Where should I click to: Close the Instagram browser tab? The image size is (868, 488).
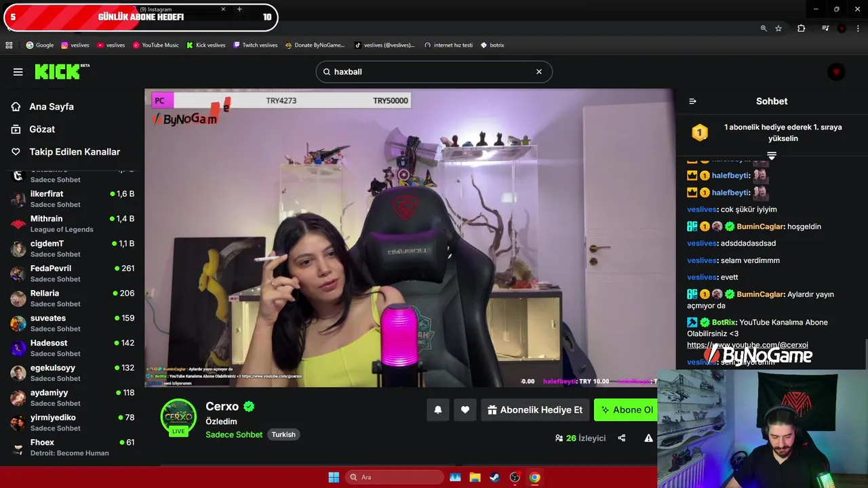point(223,9)
